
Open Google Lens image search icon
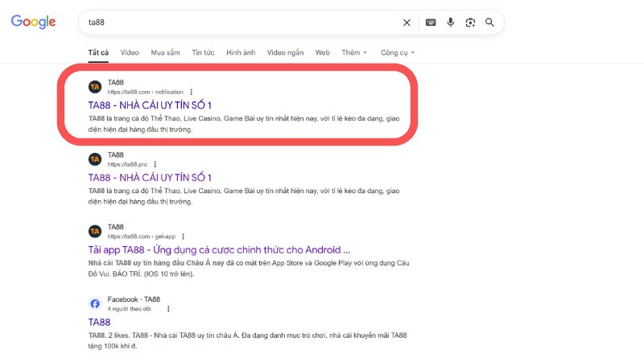470,23
